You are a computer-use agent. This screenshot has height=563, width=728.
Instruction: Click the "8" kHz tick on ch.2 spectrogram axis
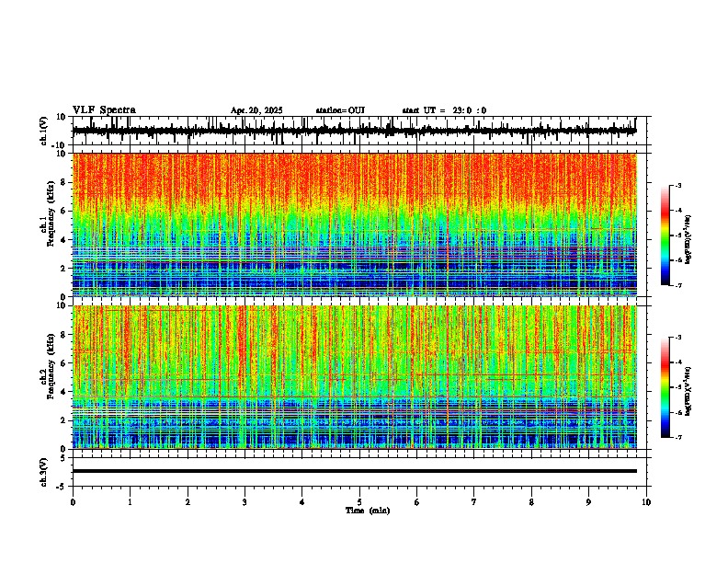tap(63, 335)
